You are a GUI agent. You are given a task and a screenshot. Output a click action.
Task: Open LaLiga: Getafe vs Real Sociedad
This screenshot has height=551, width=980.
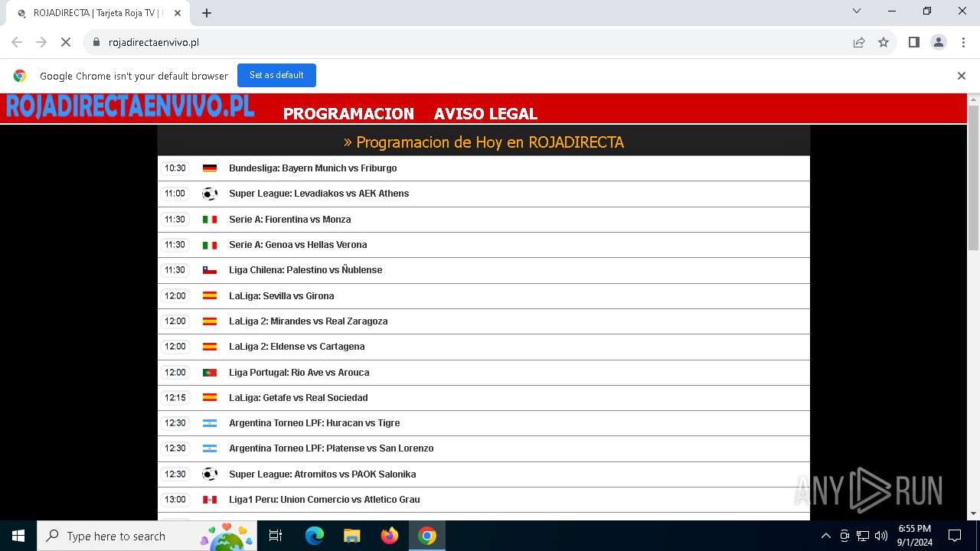pyautogui.click(x=298, y=398)
